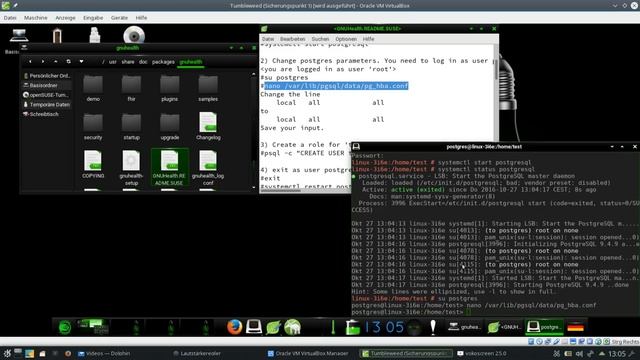Viewport: 640px width, 360px height.
Task: Switch to Videos — Dolphin in host taskbar
Action: (x=104, y=353)
